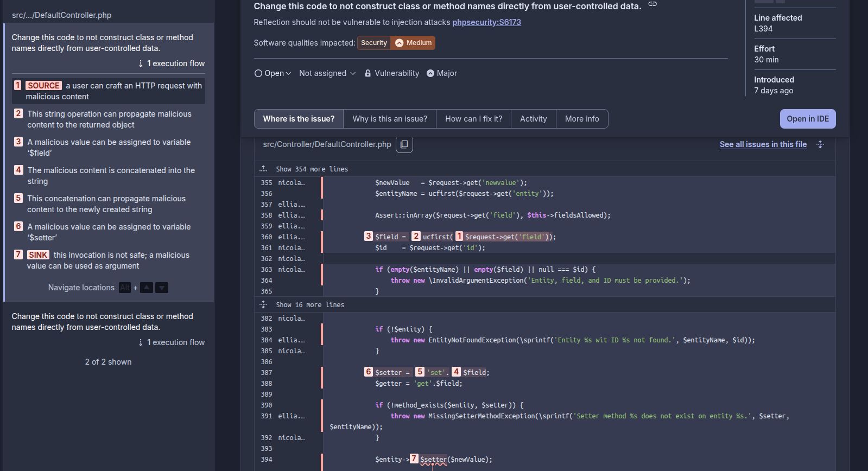868x471 pixels.
Task: Click location marker 2 before ucfirst in code
Action: (x=416, y=236)
